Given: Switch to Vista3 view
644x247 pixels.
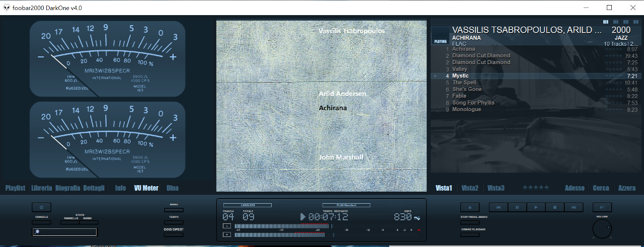Looking at the screenshot, I should [x=496, y=188].
